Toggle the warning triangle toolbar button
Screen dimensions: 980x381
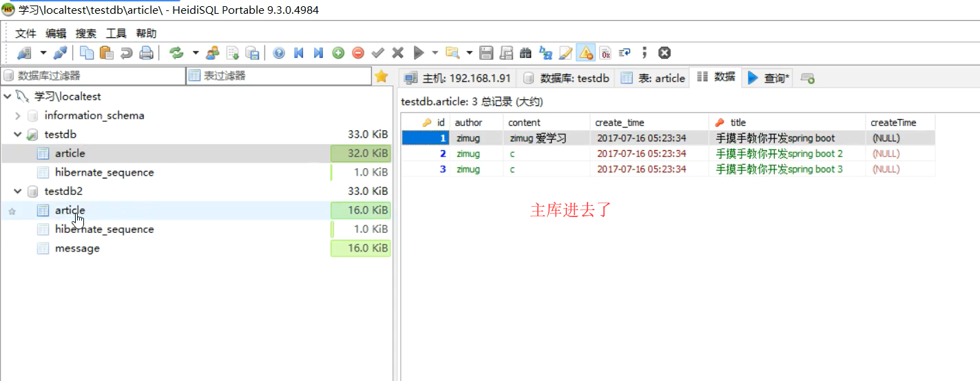585,52
